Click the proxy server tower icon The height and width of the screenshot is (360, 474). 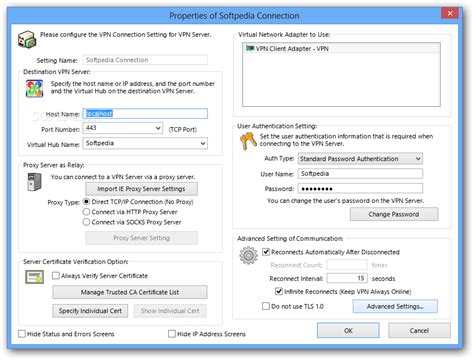pyautogui.click(x=34, y=182)
